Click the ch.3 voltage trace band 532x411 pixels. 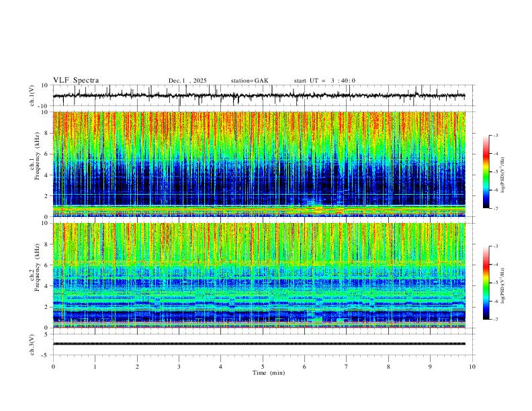click(x=259, y=344)
